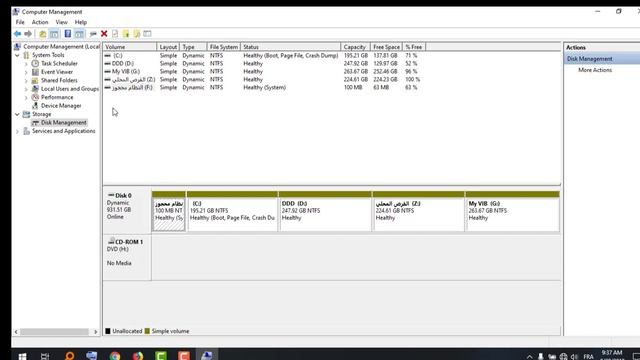Collapse the Storage node

click(x=17, y=114)
